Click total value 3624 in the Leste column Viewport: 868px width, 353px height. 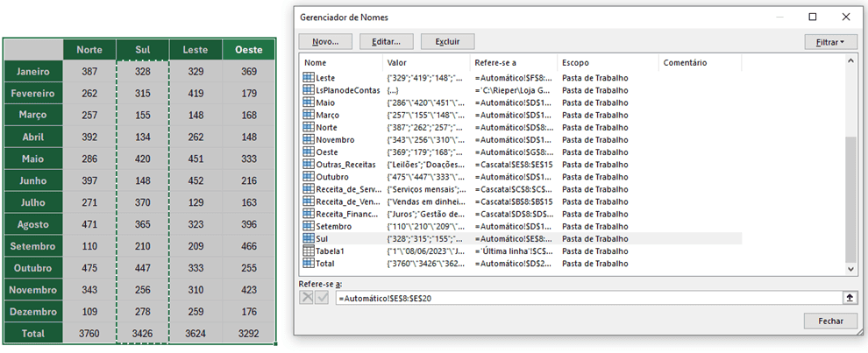coord(196,334)
